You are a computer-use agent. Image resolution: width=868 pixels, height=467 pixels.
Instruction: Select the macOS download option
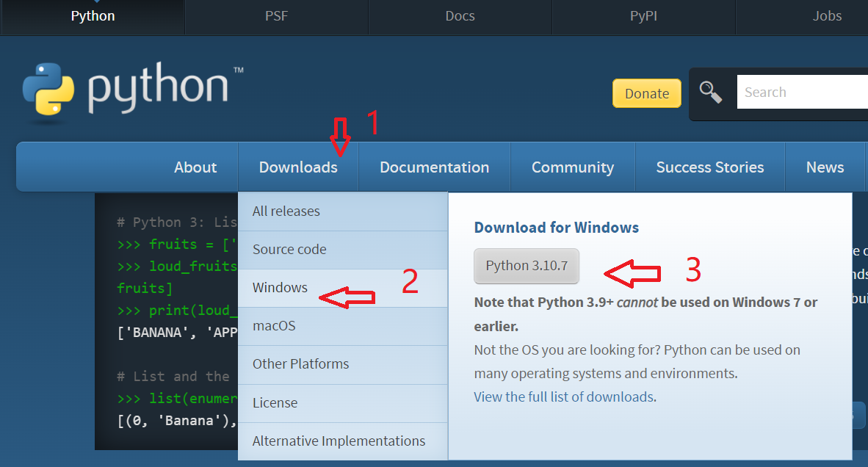(274, 325)
